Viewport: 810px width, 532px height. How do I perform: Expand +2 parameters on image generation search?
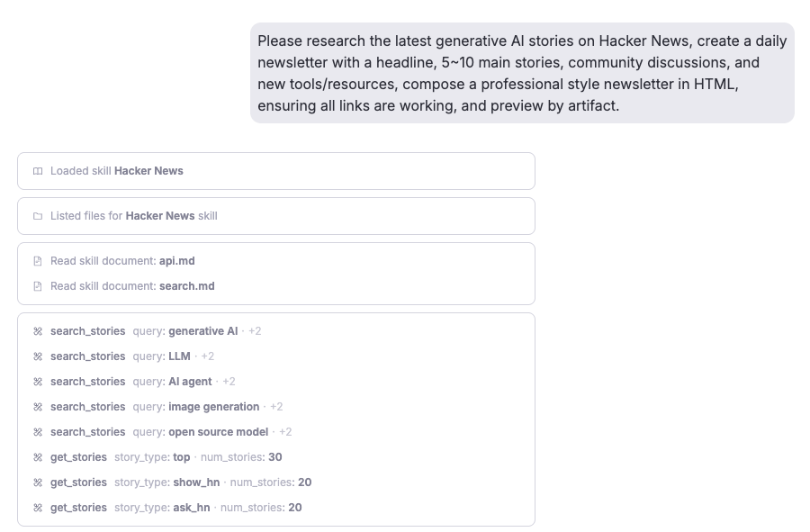(x=276, y=407)
